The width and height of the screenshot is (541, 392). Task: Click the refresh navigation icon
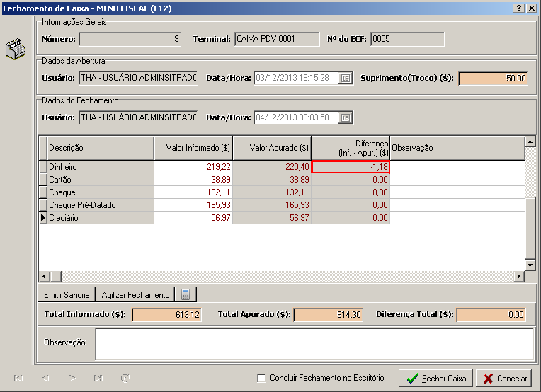click(125, 379)
